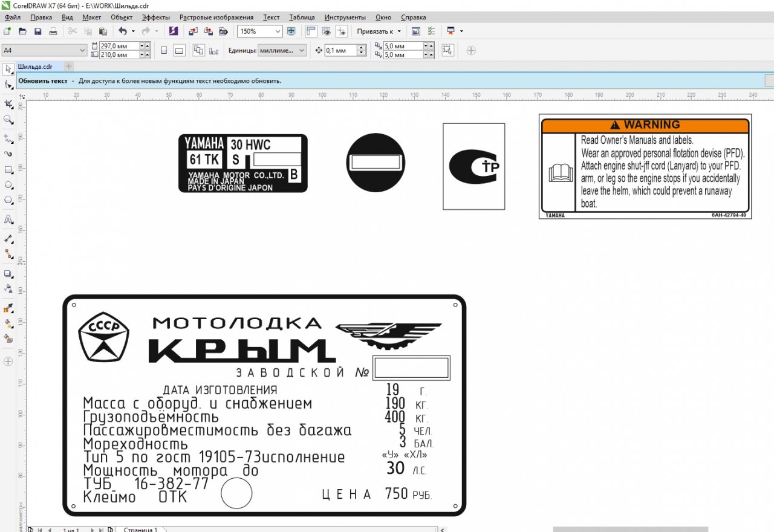Select the Zoom magnifier tool

tap(8, 120)
